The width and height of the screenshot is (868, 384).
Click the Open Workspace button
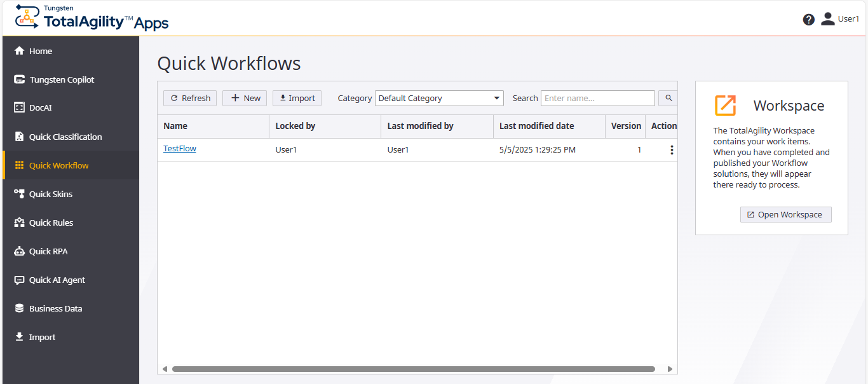pos(785,214)
